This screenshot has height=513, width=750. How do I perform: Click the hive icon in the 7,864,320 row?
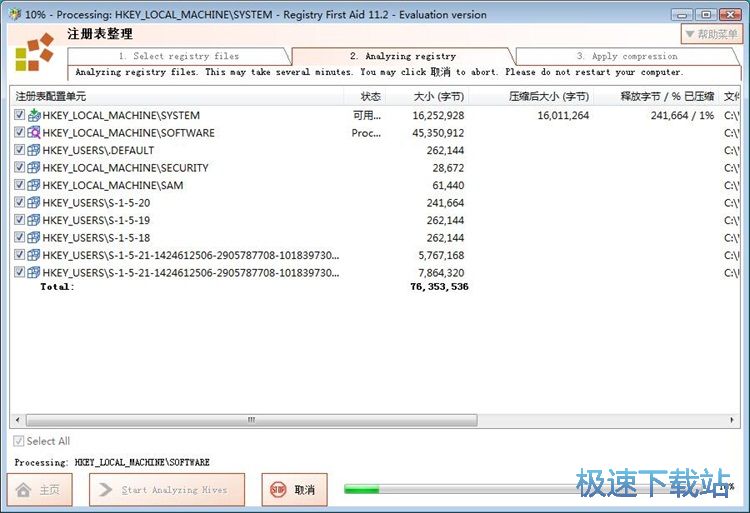[34, 273]
